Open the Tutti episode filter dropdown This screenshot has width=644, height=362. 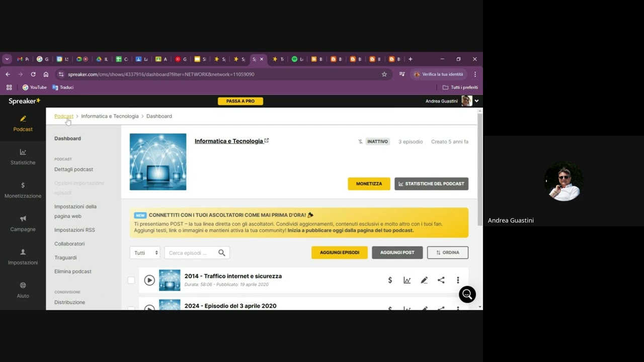(145, 253)
